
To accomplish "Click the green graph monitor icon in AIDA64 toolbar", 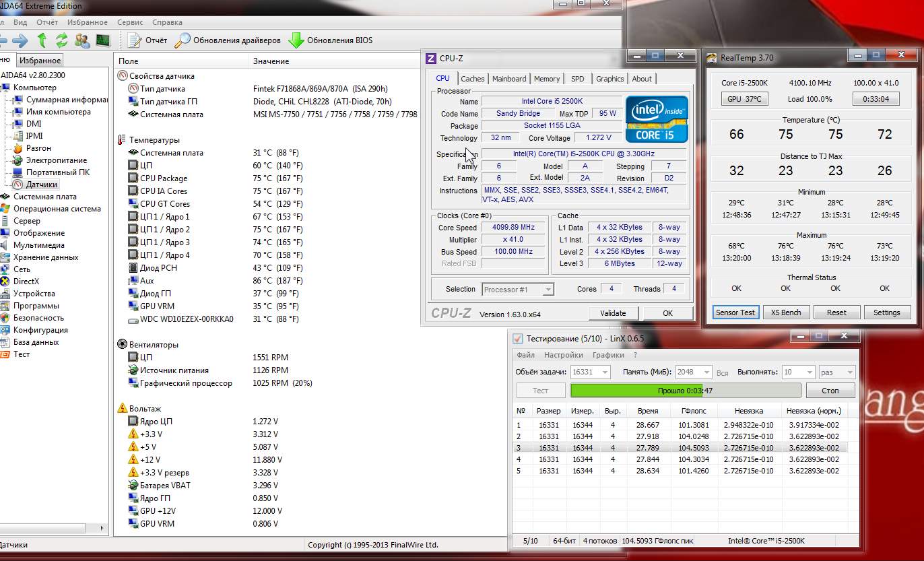I will 102,40.
